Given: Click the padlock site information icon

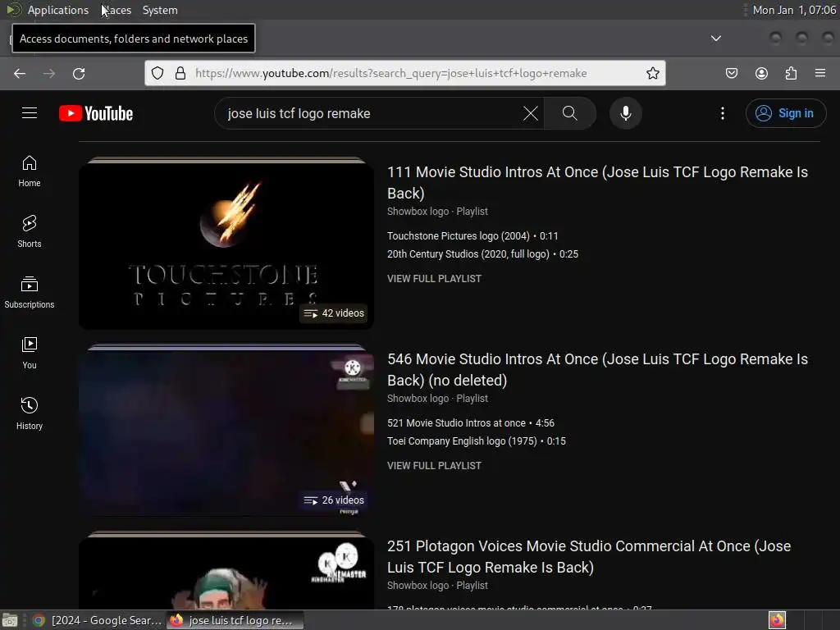Looking at the screenshot, I should 180,73.
